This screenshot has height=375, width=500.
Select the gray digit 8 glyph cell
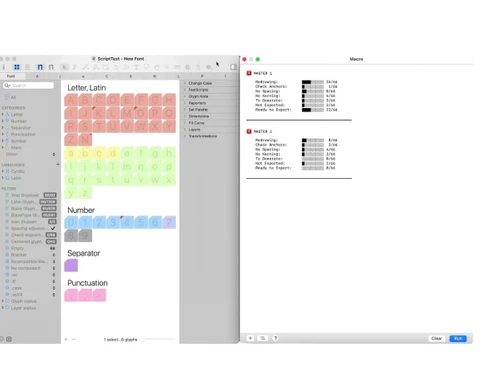tap(71, 236)
